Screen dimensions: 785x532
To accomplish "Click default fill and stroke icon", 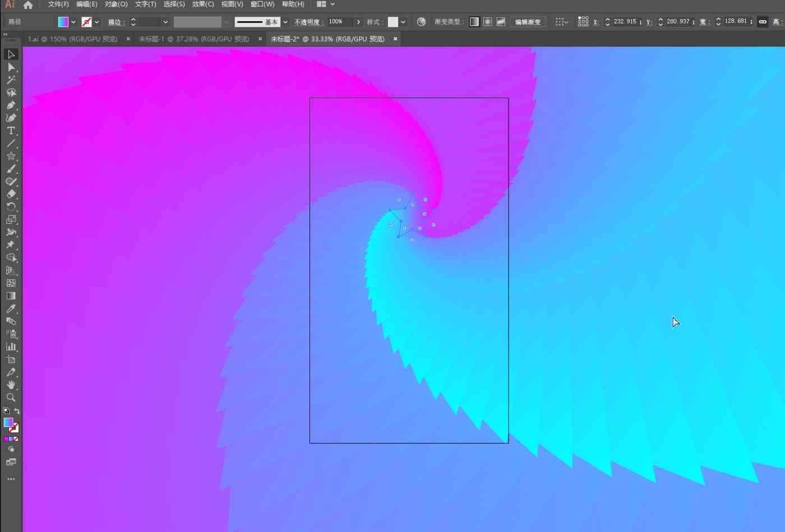I will point(6,411).
